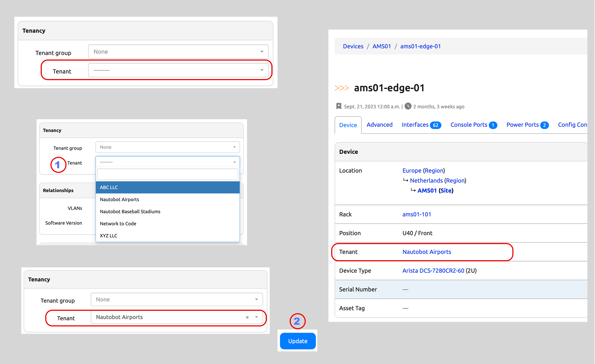Open the AMS01 breadcrumb link

pyautogui.click(x=382, y=46)
